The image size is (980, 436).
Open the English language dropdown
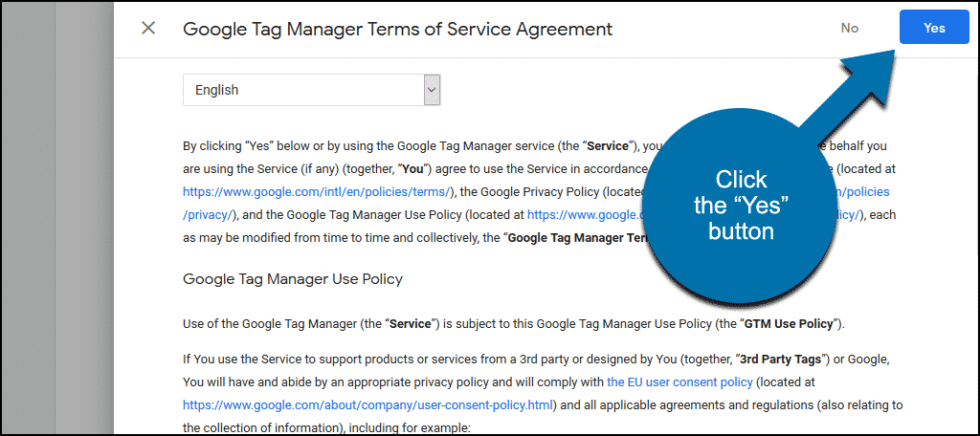point(311,90)
